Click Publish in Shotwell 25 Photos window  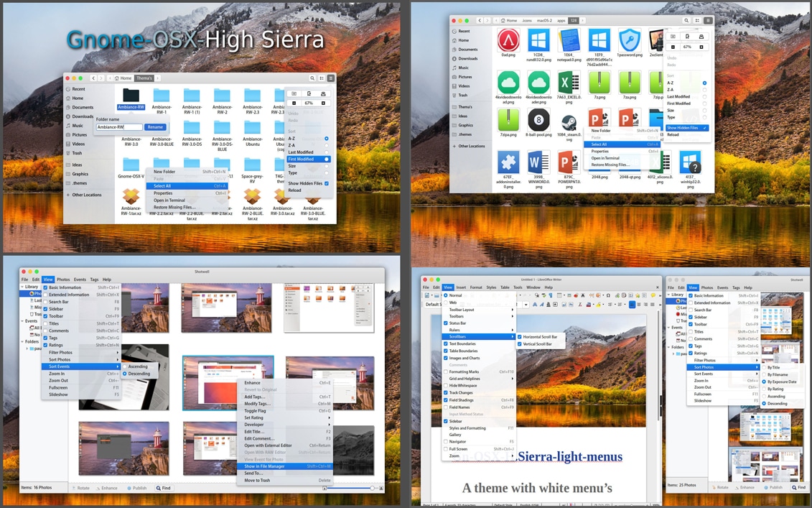pyautogui.click(x=773, y=487)
